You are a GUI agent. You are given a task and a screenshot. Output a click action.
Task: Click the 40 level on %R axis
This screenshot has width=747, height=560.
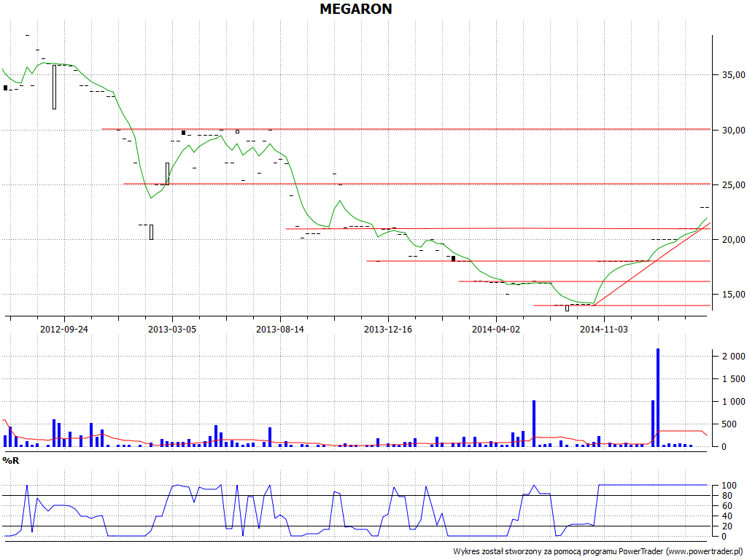tap(727, 516)
